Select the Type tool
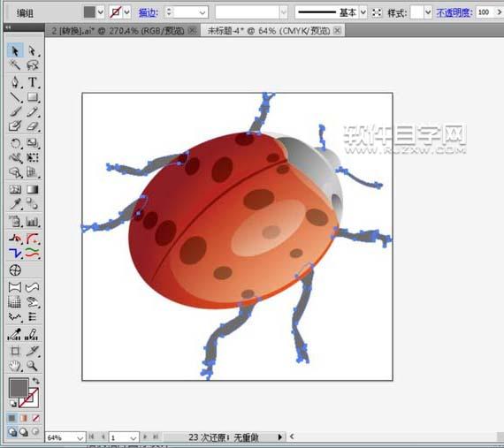504x448 pixels. click(x=33, y=81)
